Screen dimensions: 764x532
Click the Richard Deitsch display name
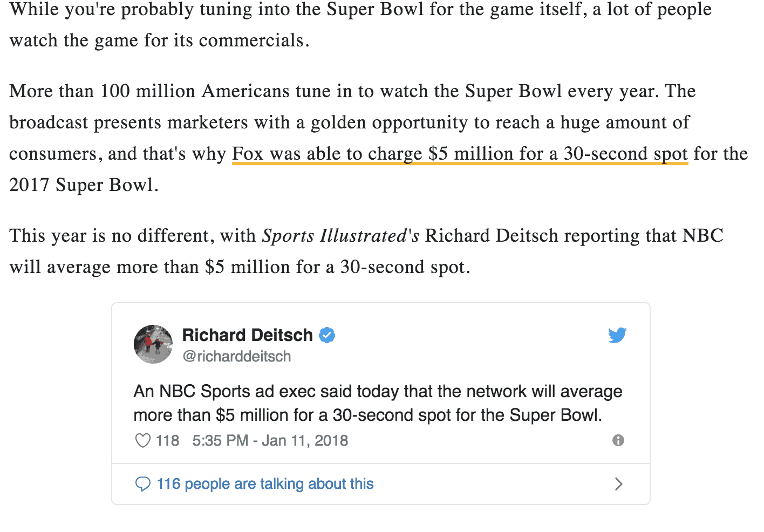tap(248, 335)
